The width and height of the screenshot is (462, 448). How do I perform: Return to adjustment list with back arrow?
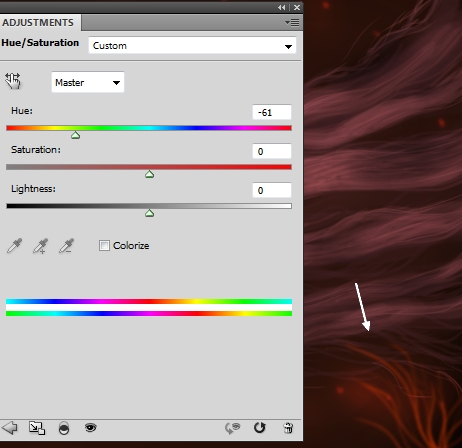tap(10, 428)
